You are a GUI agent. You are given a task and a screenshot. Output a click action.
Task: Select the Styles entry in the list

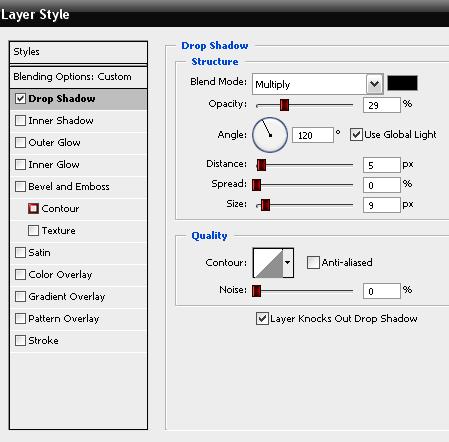tap(78, 52)
